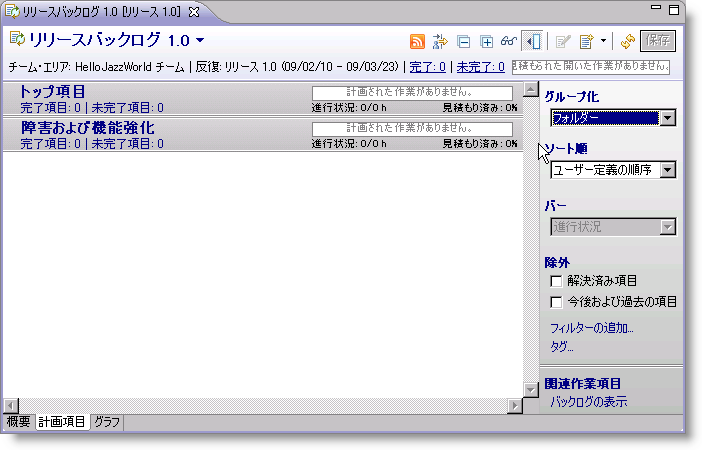
Task: Enable the 解決済み項目 exclusion checkbox
Action: [556, 281]
